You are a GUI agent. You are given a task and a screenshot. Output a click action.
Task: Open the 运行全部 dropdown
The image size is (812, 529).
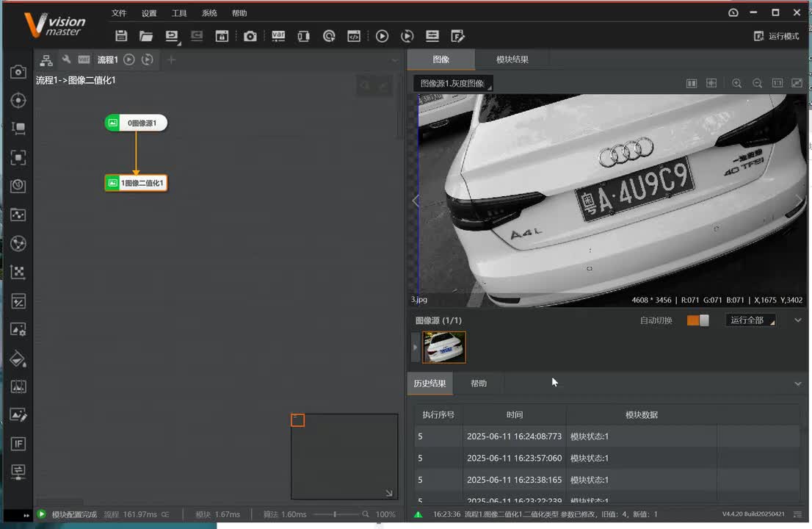click(x=750, y=320)
